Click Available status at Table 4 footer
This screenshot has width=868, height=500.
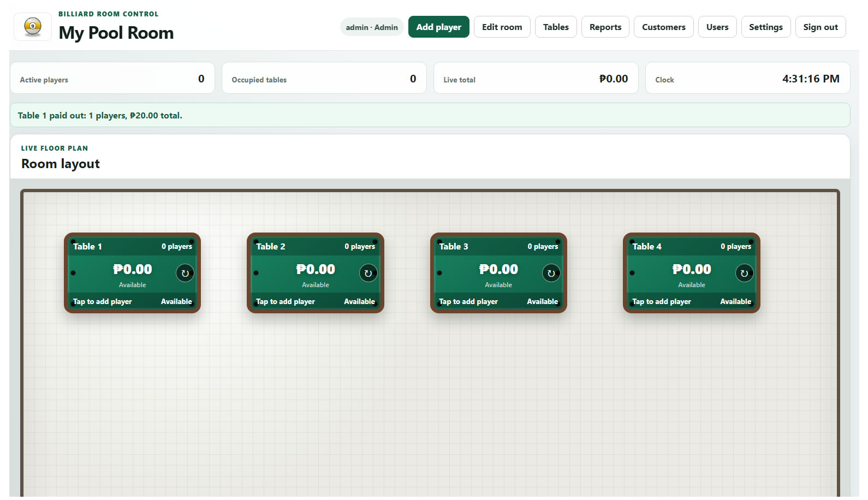[735, 301]
